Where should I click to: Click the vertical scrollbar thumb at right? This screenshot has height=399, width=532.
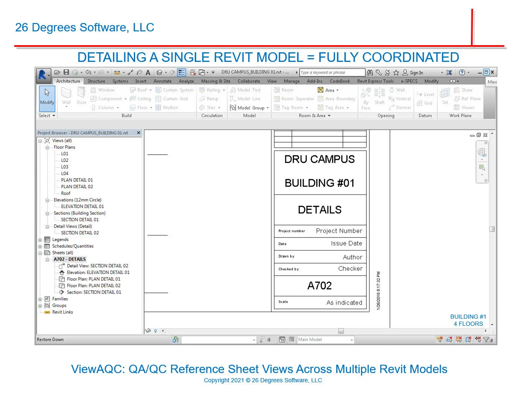492,229
